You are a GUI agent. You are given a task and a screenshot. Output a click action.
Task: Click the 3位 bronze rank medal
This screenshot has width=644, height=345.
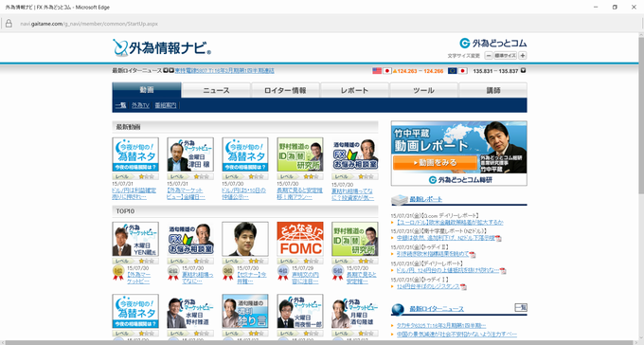pos(228,273)
